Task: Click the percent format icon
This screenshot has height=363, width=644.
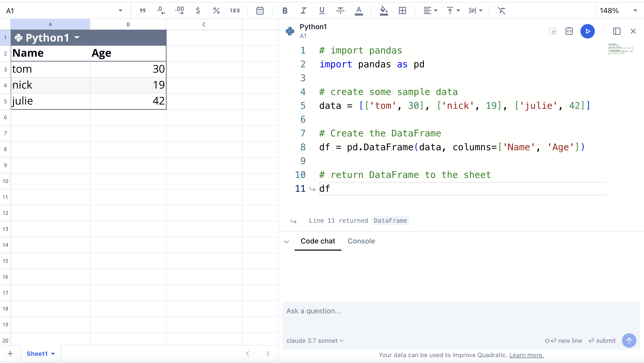Action: (216, 10)
